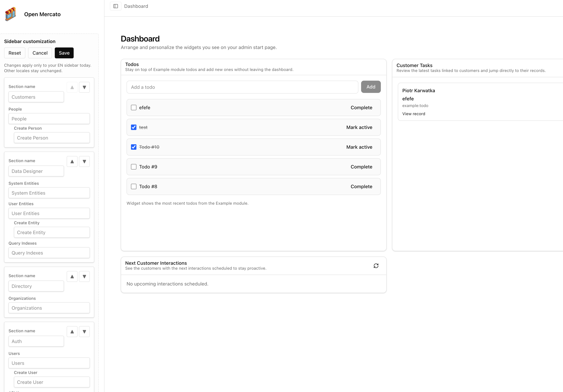Check the efefe todo checkbox

tap(134, 108)
